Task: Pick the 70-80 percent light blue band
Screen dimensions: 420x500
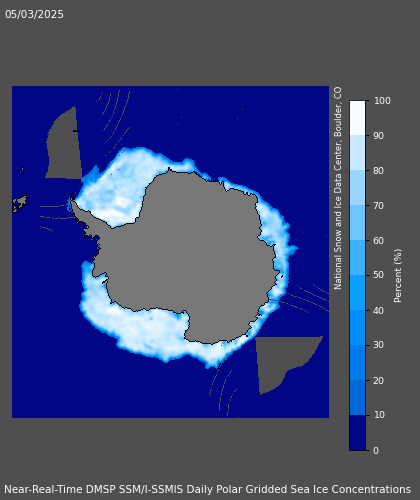Action: 357,188
